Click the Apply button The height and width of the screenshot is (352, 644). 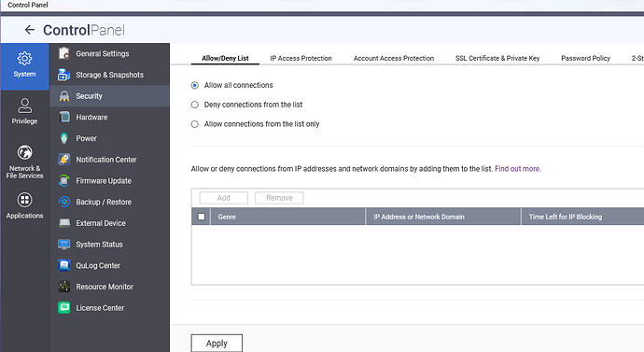(217, 344)
